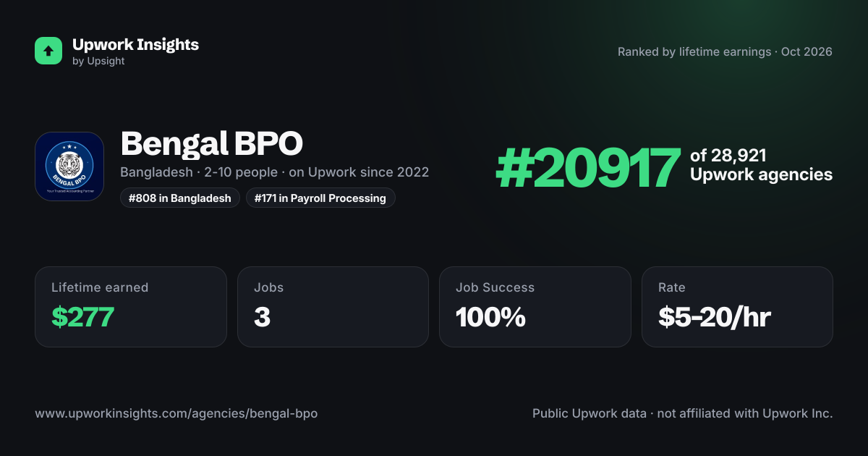Click the Rate $5-20/hr card
The height and width of the screenshot is (456, 868).
[x=737, y=307]
